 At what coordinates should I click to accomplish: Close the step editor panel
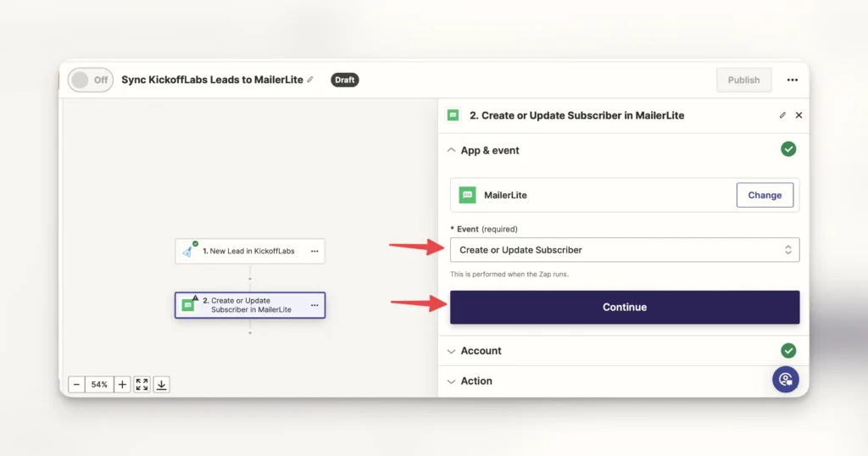[x=798, y=115]
